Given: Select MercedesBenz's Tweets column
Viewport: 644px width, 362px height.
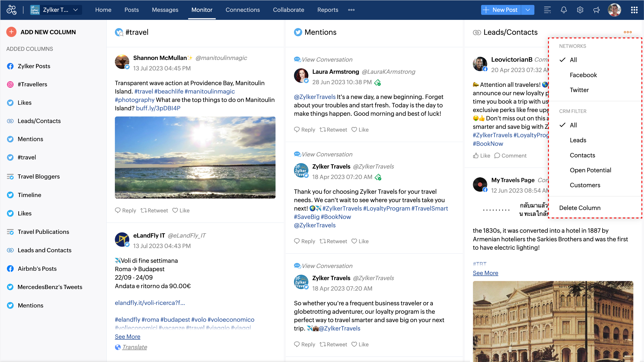Looking at the screenshot, I should coord(50,287).
